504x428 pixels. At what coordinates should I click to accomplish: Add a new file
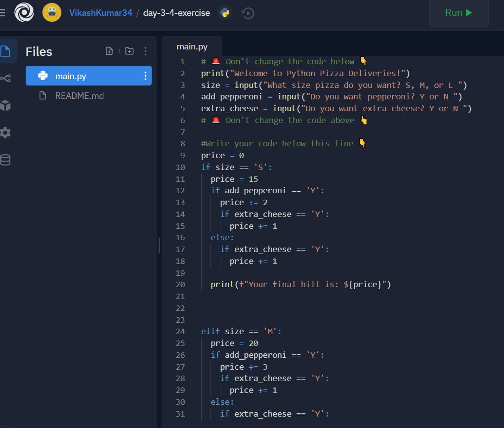(109, 51)
